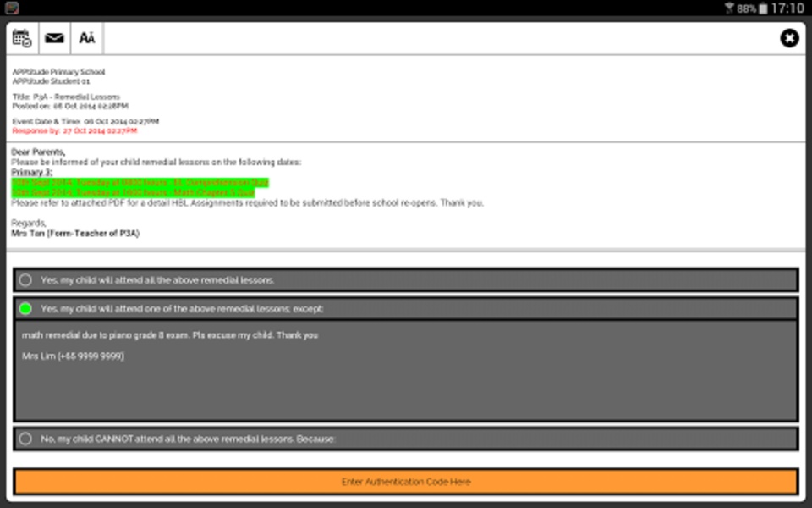Select 'Yes, attend all remedial lessons' radio button
This screenshot has height=508, width=812.
25,280
